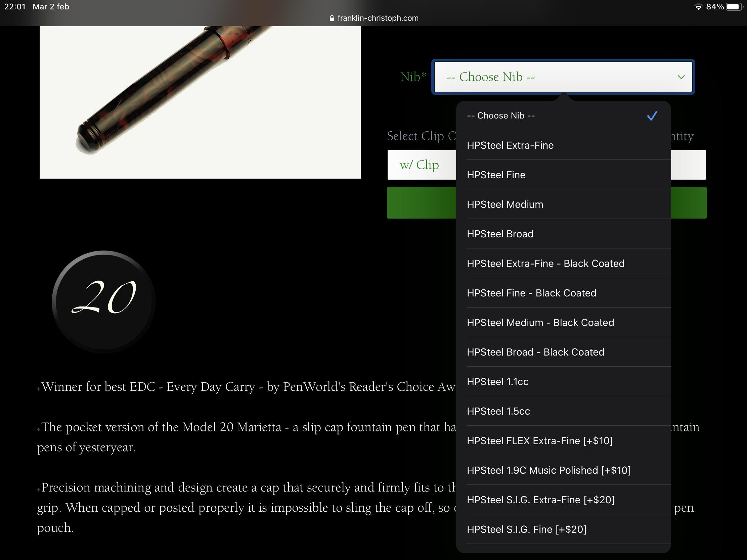Choose the HPSteel 1.1cc nib
Image resolution: width=747 pixels, height=560 pixels.
click(x=497, y=381)
